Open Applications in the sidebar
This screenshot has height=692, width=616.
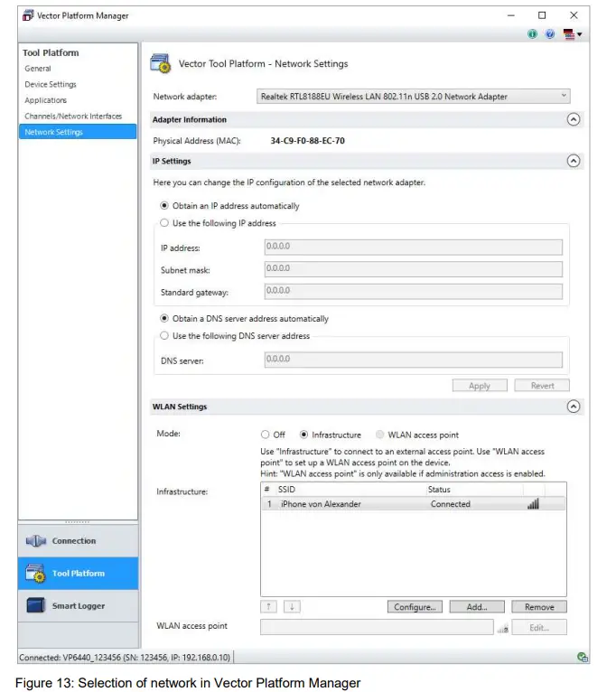pyautogui.click(x=45, y=100)
